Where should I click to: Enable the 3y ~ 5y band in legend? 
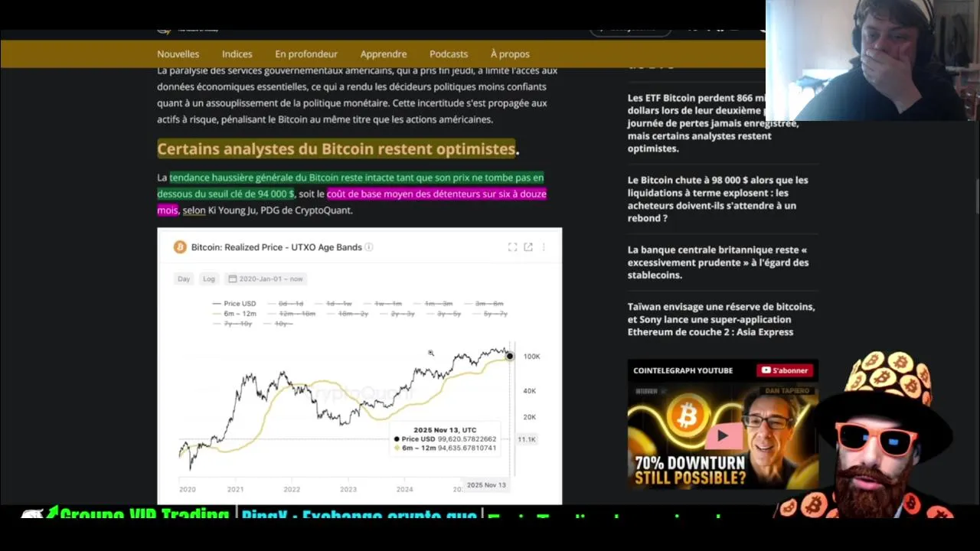click(443, 314)
